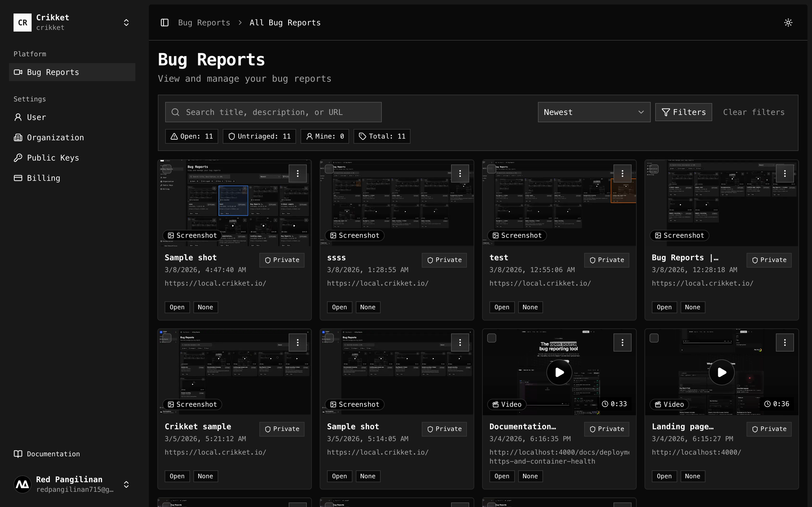Viewport: 812px width, 507px height.
Task: Open the three-dot menu on the ssss card
Action: click(460, 173)
